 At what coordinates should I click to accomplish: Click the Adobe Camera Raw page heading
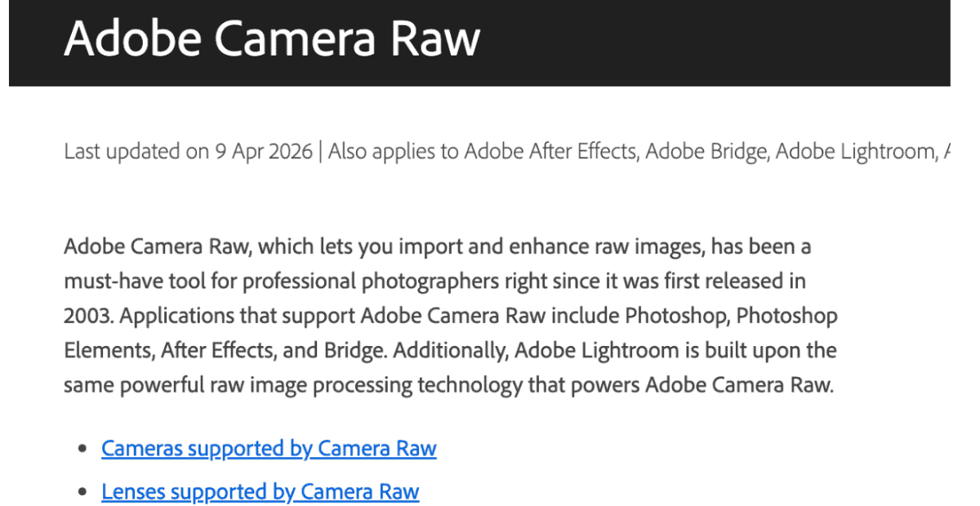coord(272,38)
